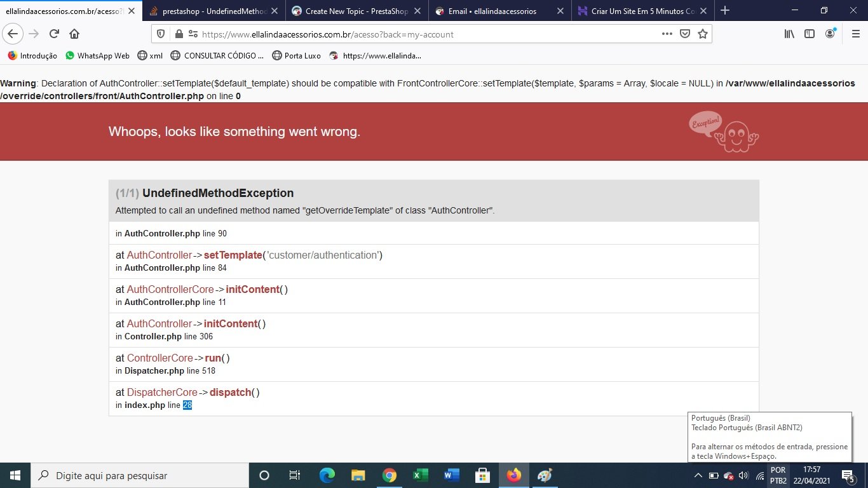Image resolution: width=868 pixels, height=488 pixels.
Task: Close the Criar Um Site tab
Action: click(x=703, y=11)
